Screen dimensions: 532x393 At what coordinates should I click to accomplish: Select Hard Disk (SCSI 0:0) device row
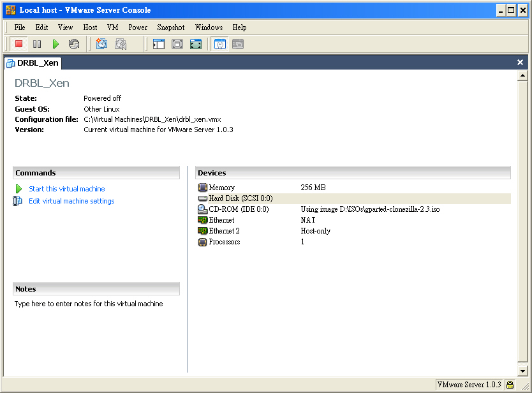[353, 198]
